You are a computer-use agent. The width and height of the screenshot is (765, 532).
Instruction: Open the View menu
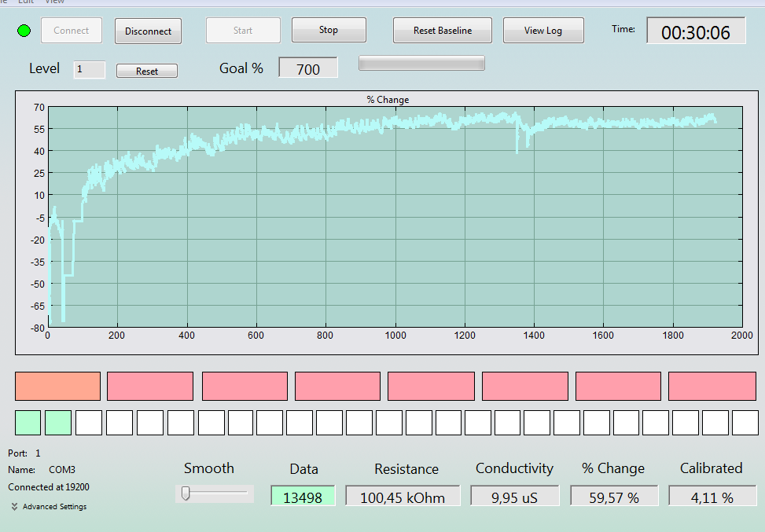click(54, 2)
